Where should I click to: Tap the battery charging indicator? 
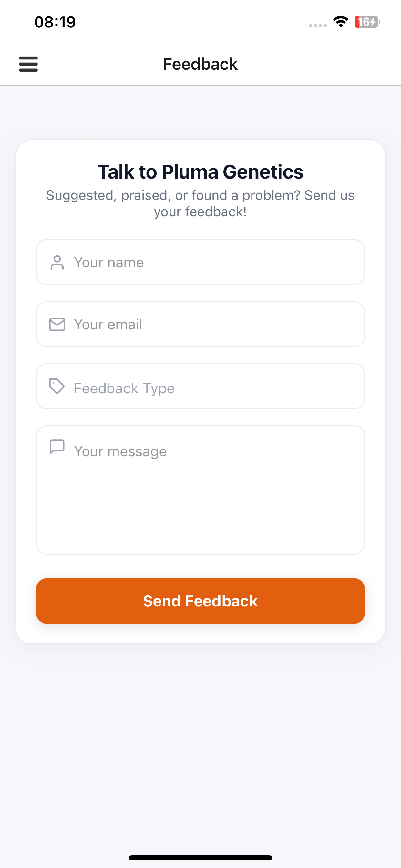367,22
